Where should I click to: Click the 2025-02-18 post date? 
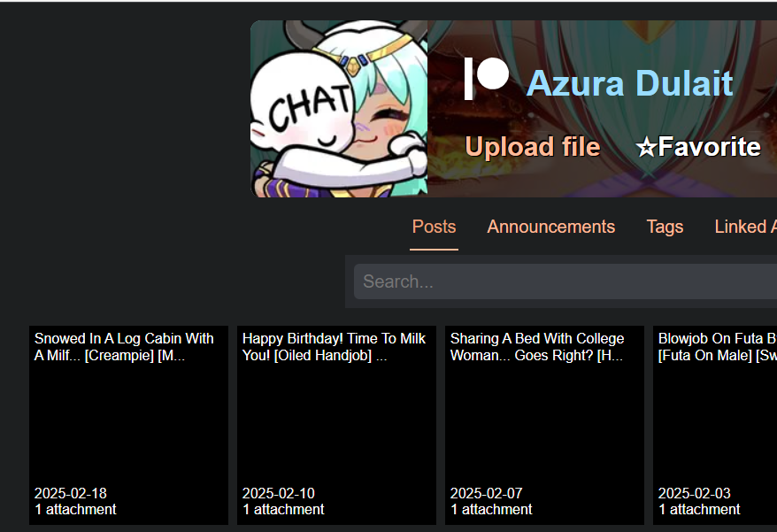click(x=71, y=493)
